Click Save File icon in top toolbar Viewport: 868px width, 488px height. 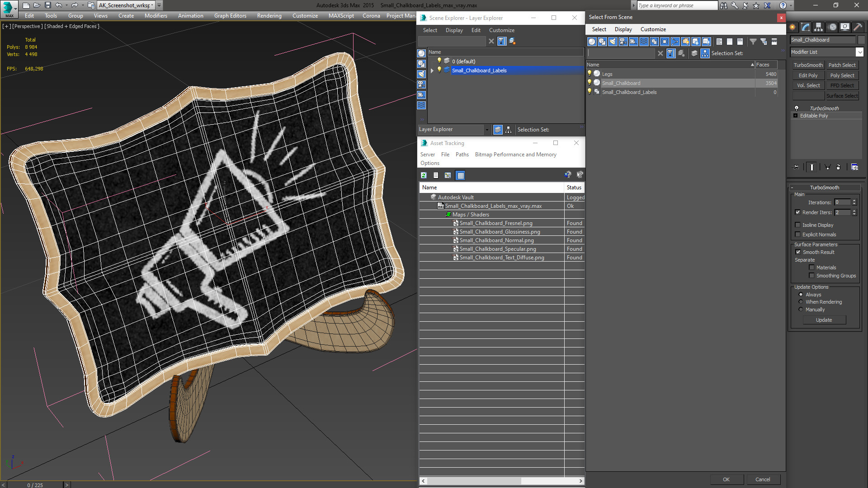pyautogui.click(x=48, y=5)
